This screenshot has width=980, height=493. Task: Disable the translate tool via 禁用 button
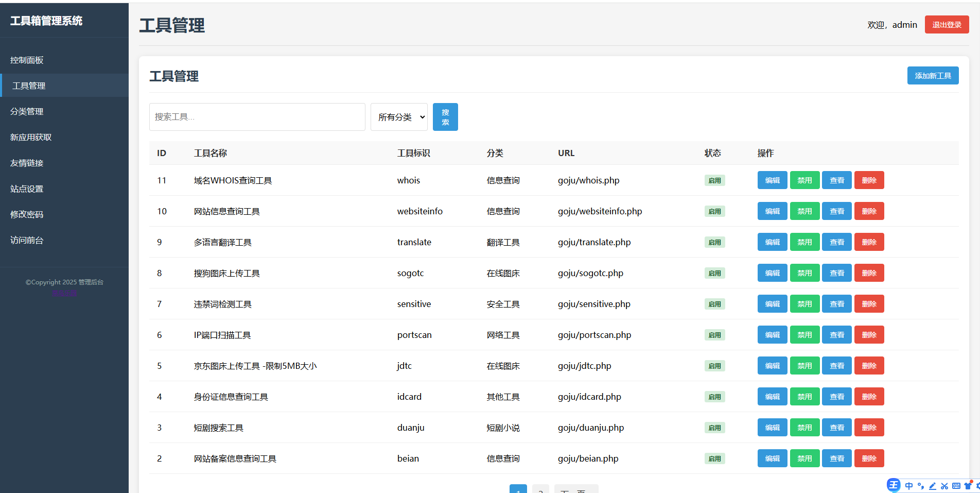pos(804,242)
